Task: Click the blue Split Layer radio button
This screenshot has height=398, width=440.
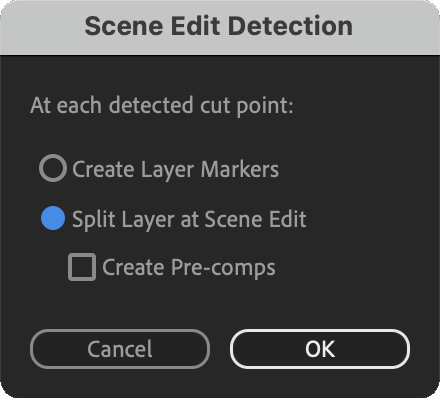Action: coord(53,218)
